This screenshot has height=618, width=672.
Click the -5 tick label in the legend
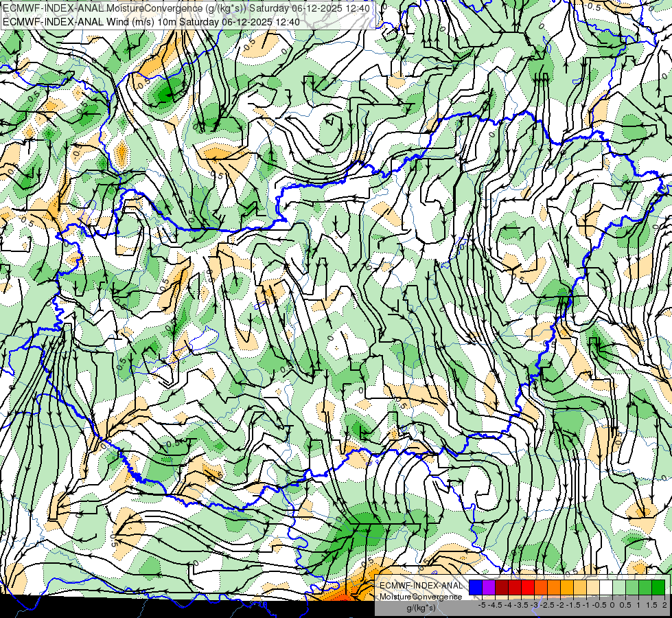point(482,605)
